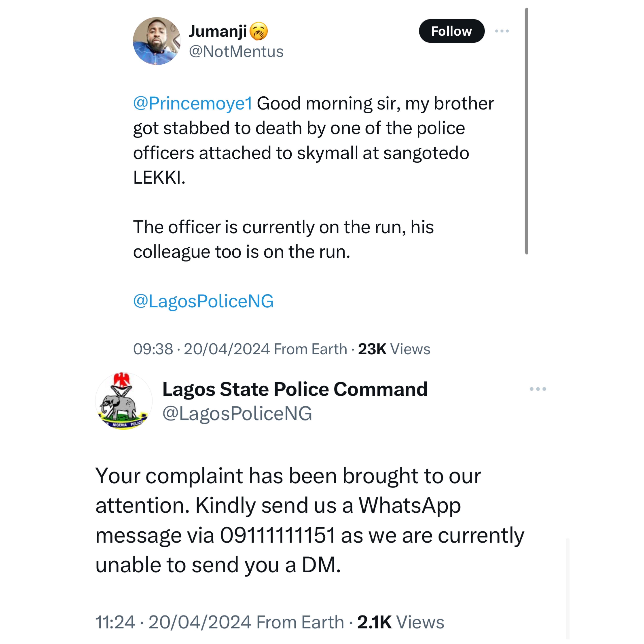Open Jumanji's profile picture

157,41
